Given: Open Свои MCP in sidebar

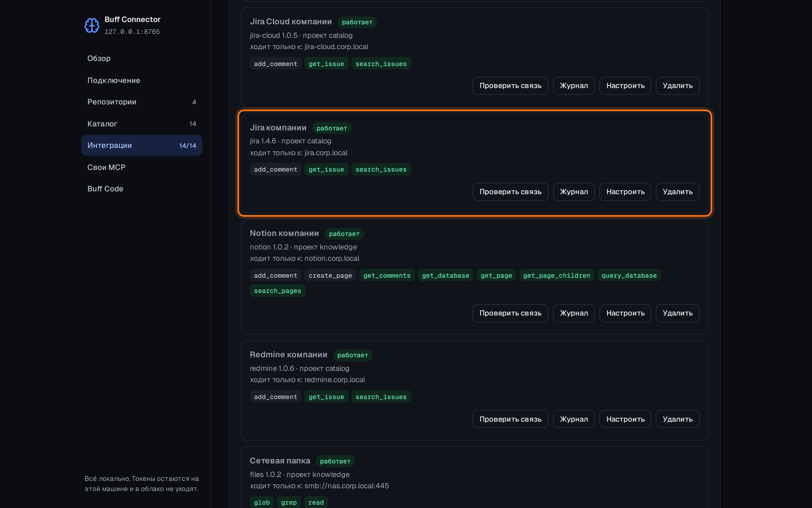Looking at the screenshot, I should (x=142, y=167).
